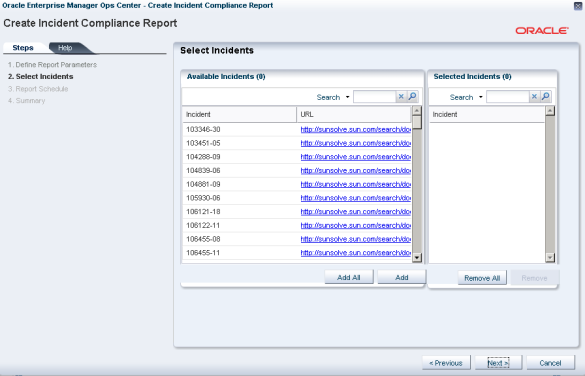Open URL link for incident 106122-11
The width and height of the screenshot is (585, 376).
point(356,225)
